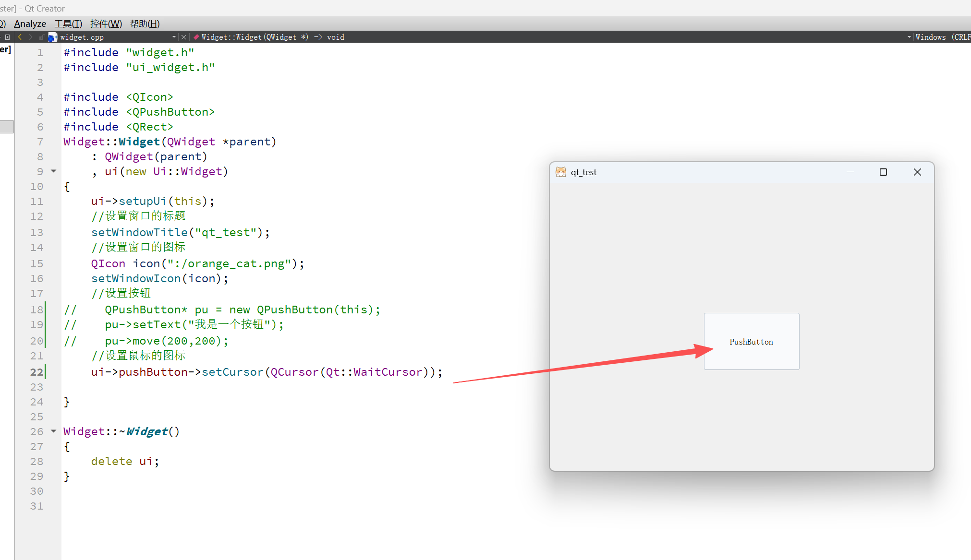This screenshot has width=971, height=560.
Task: Click Qt::WaitCursor in the code
Action: click(x=374, y=372)
